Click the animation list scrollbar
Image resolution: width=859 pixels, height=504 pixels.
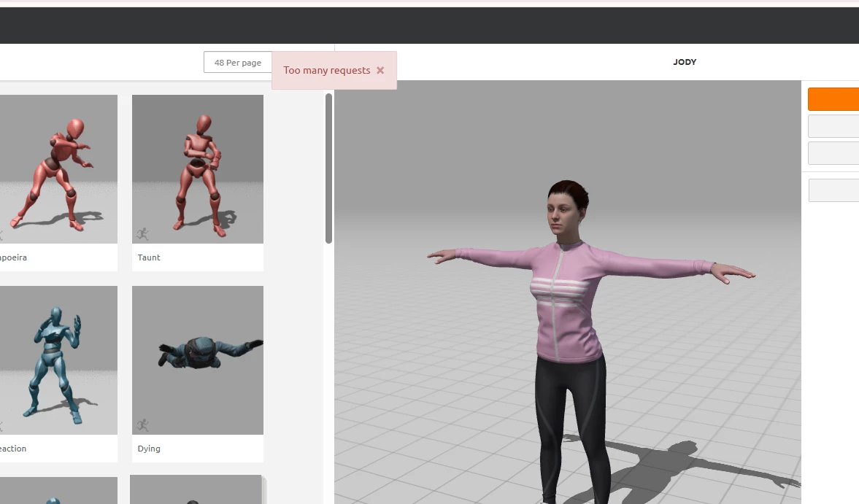[x=328, y=168]
